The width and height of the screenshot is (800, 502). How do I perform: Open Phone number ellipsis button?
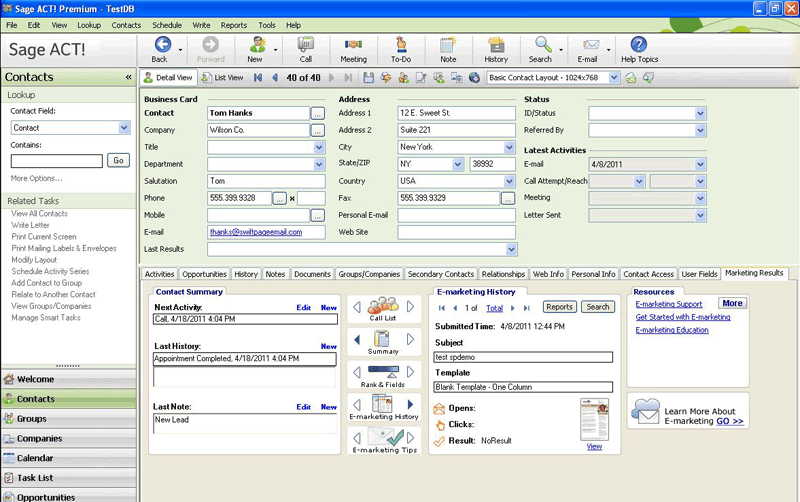point(280,198)
